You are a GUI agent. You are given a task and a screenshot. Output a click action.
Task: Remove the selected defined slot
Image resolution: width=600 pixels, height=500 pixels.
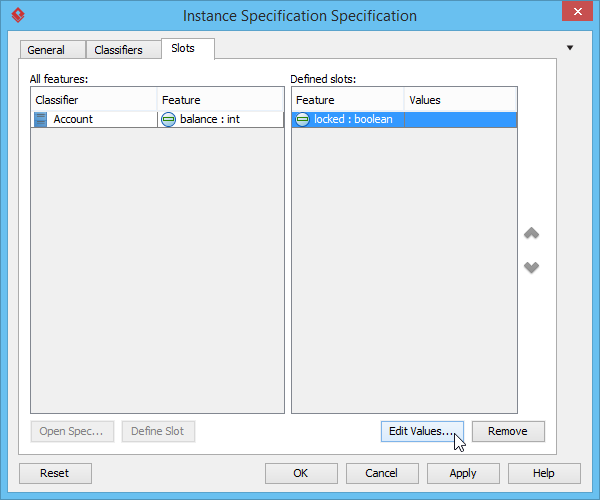point(508,431)
